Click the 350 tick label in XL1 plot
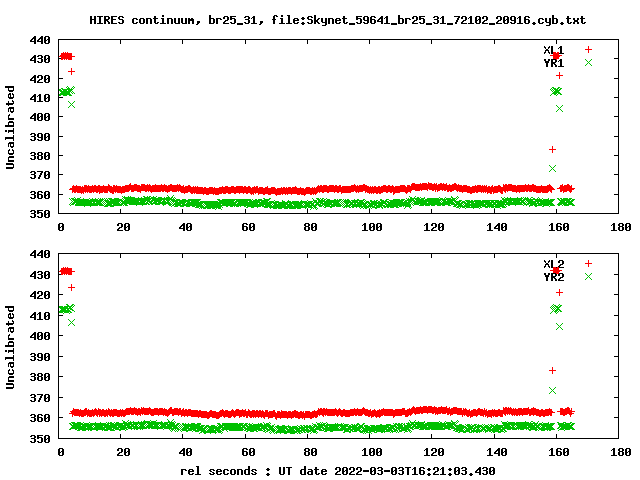 (x=40, y=214)
